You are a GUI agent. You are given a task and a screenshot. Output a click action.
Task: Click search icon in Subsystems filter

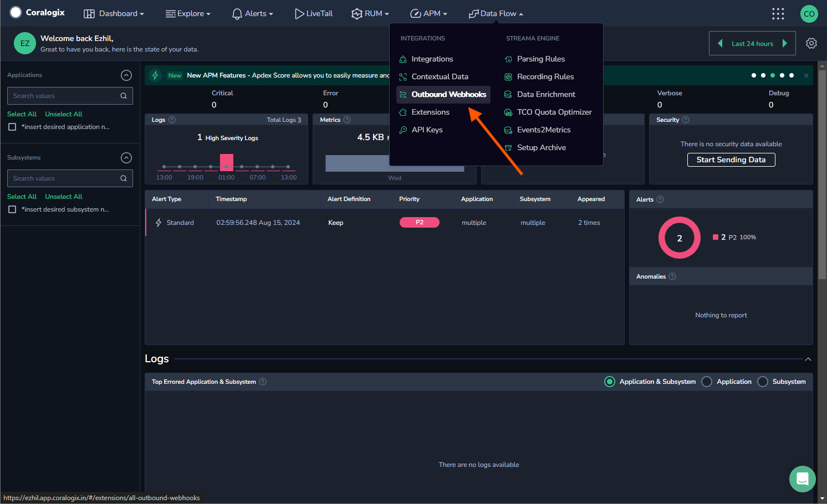pyautogui.click(x=124, y=178)
